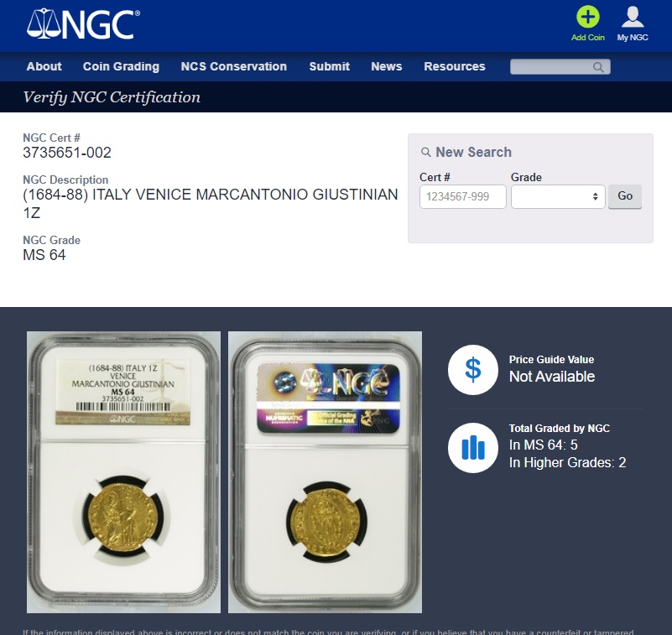This screenshot has width=672, height=635.
Task: Select the Submit menu item
Action: (329, 66)
